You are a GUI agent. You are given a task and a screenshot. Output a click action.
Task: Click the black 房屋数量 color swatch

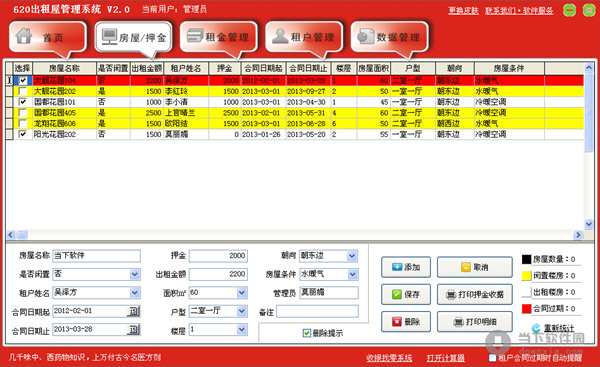pos(527,259)
